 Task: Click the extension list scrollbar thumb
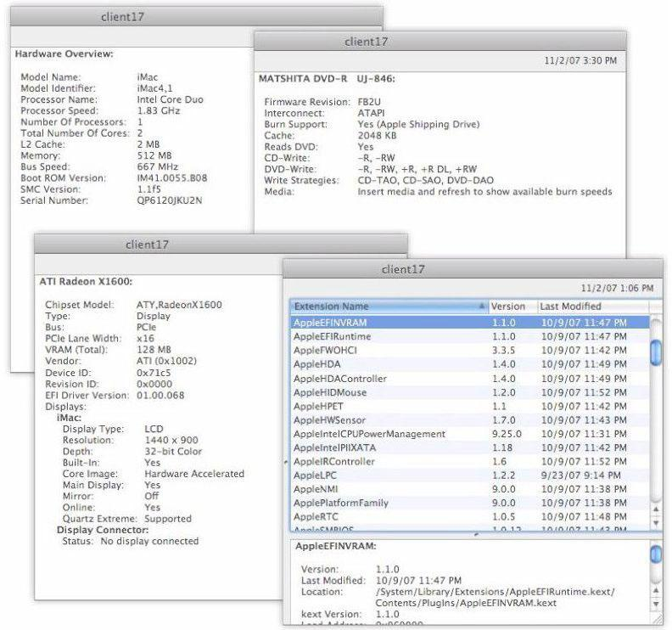coord(656,351)
